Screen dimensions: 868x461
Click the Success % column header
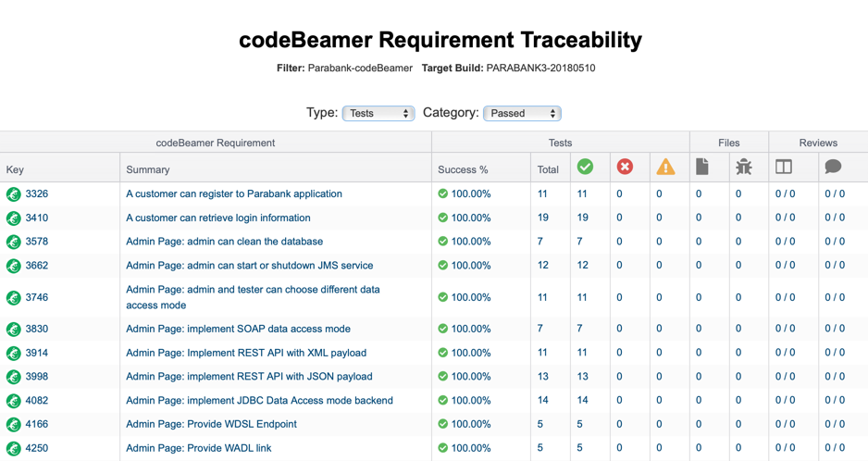click(x=463, y=169)
